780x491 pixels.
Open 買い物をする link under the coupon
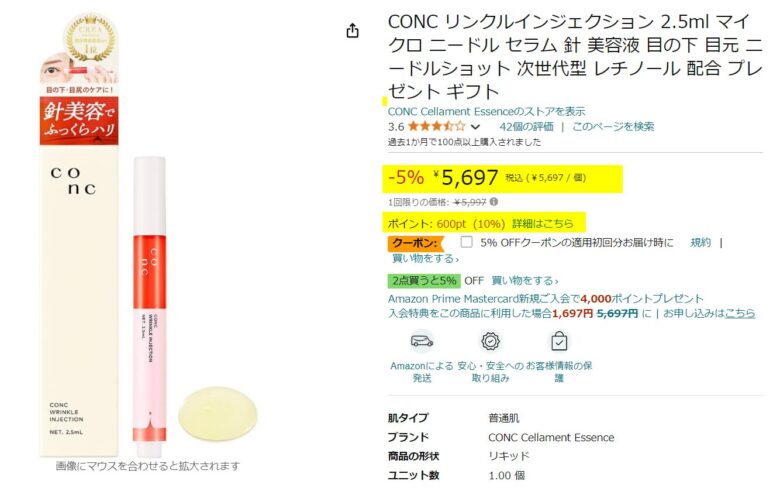[425, 259]
